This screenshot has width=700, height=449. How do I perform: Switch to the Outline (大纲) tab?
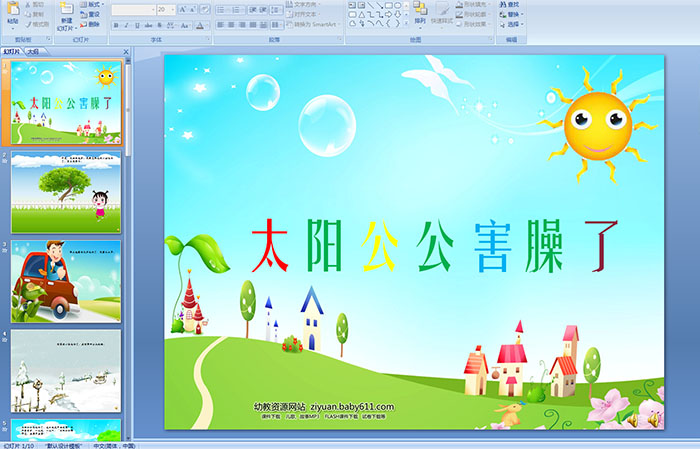34,51
